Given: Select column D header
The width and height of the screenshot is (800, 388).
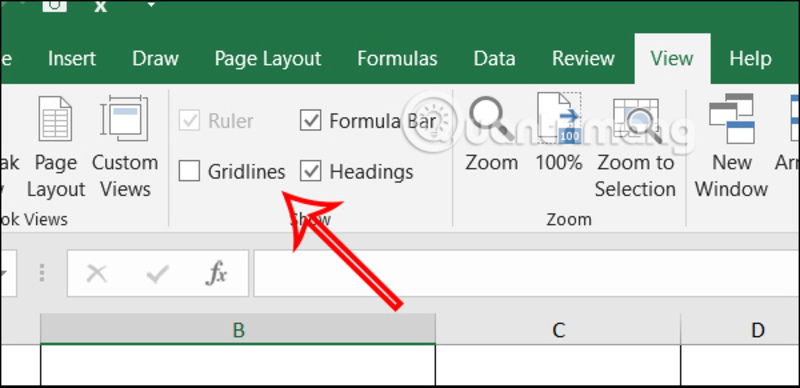Looking at the screenshot, I should 740,329.
